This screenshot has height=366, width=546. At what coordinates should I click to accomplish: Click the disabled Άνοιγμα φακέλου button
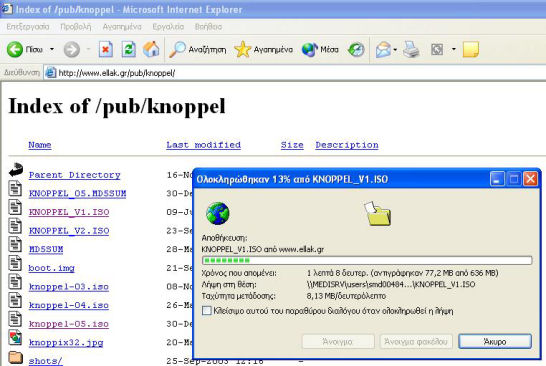click(416, 342)
